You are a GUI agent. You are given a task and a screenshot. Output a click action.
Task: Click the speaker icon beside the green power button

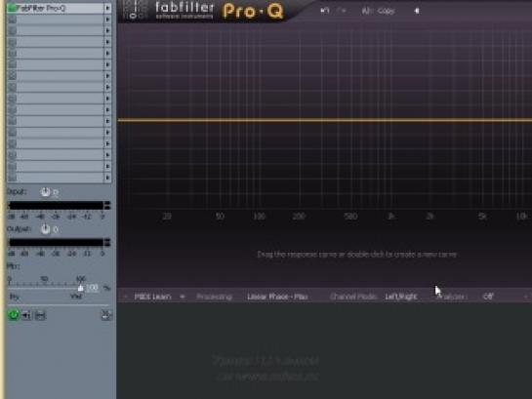coord(26,315)
